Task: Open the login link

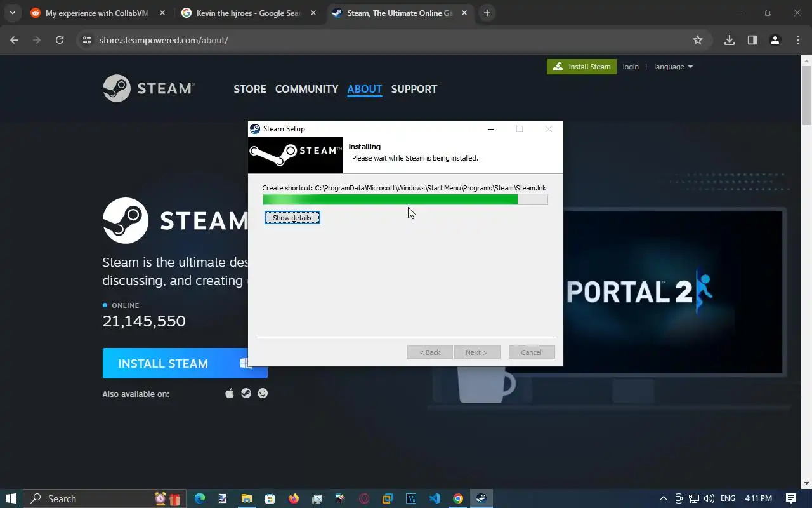Action: pos(631,67)
